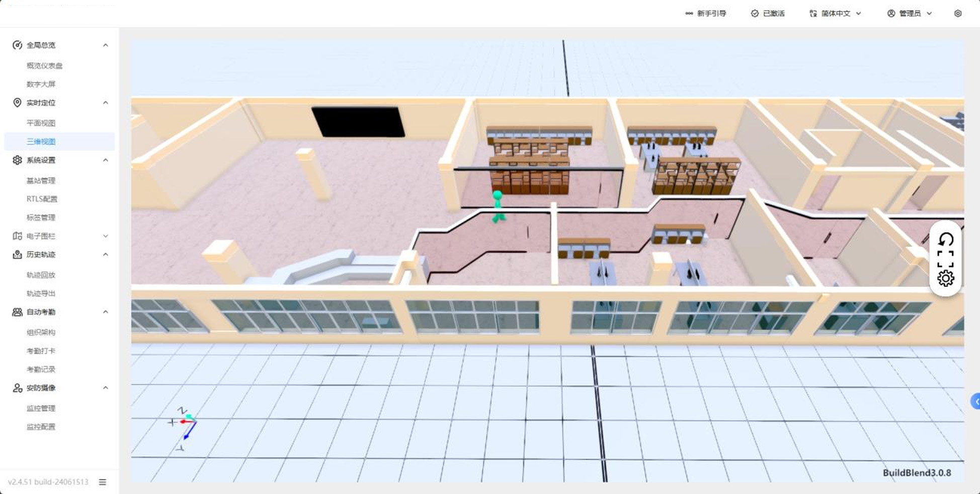Click the green person marker in the 3D scene

(x=498, y=206)
